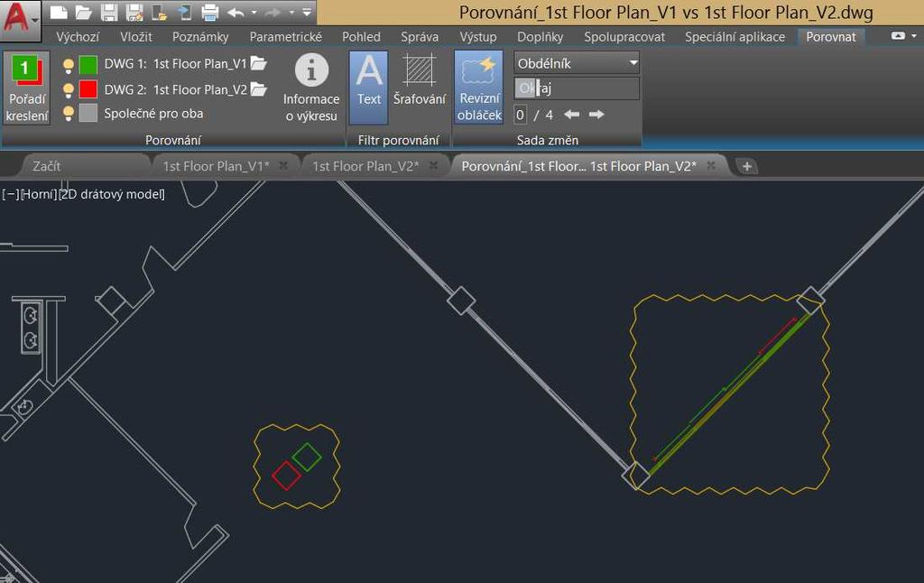This screenshot has height=583, width=924.
Task: Switch to the 1st Floor Plan_V2* file tab
Action: [x=365, y=166]
